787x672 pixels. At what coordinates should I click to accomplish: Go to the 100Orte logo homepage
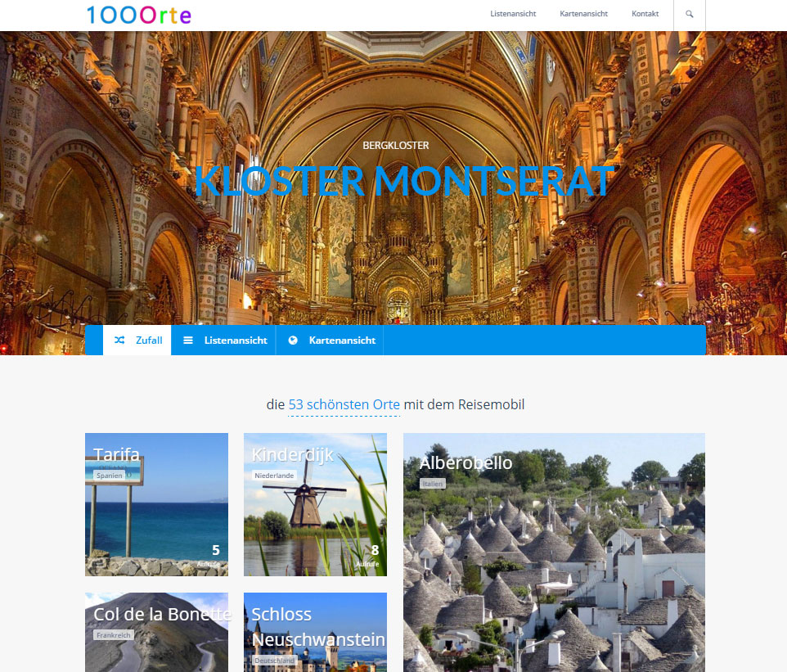pyautogui.click(x=139, y=15)
